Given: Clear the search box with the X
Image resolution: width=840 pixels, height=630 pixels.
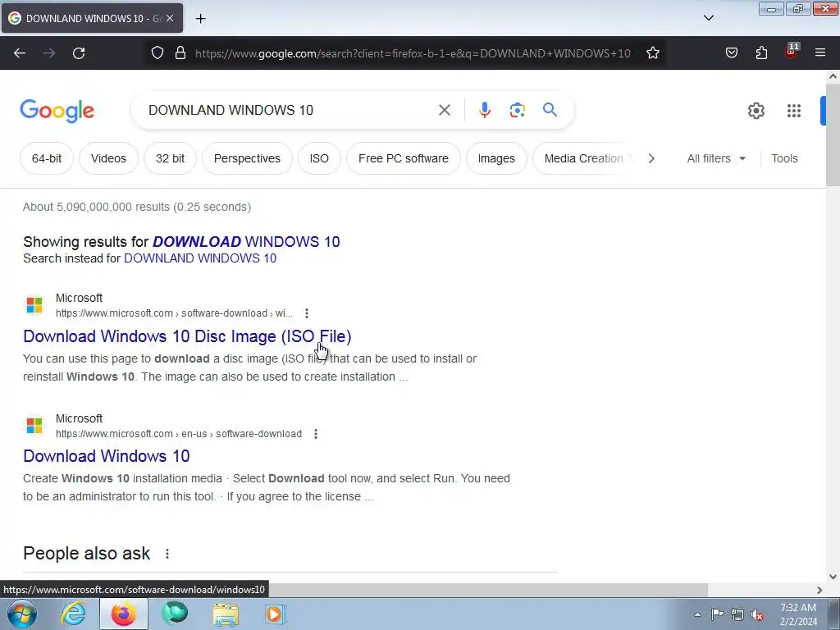Looking at the screenshot, I should (444, 111).
